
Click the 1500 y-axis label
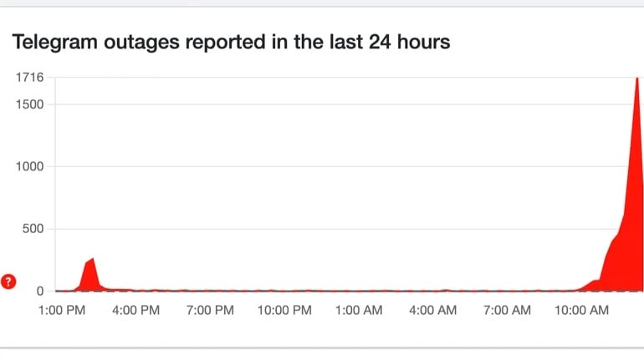click(x=31, y=104)
